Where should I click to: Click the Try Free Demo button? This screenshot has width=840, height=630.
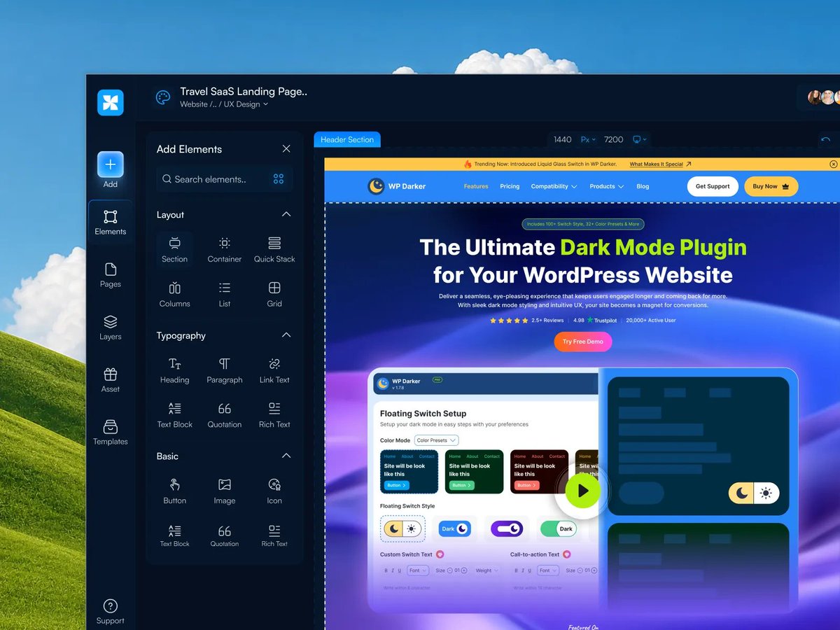[x=583, y=342]
